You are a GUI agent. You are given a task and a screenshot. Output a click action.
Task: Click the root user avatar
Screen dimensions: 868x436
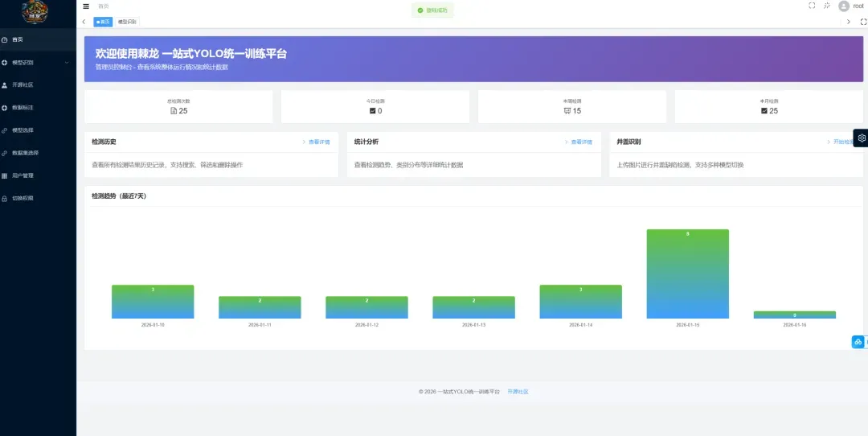tap(844, 6)
